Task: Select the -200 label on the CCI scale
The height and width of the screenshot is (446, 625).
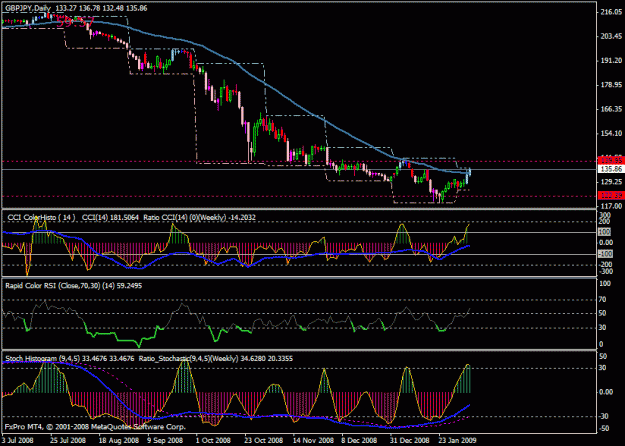Action: coord(605,265)
